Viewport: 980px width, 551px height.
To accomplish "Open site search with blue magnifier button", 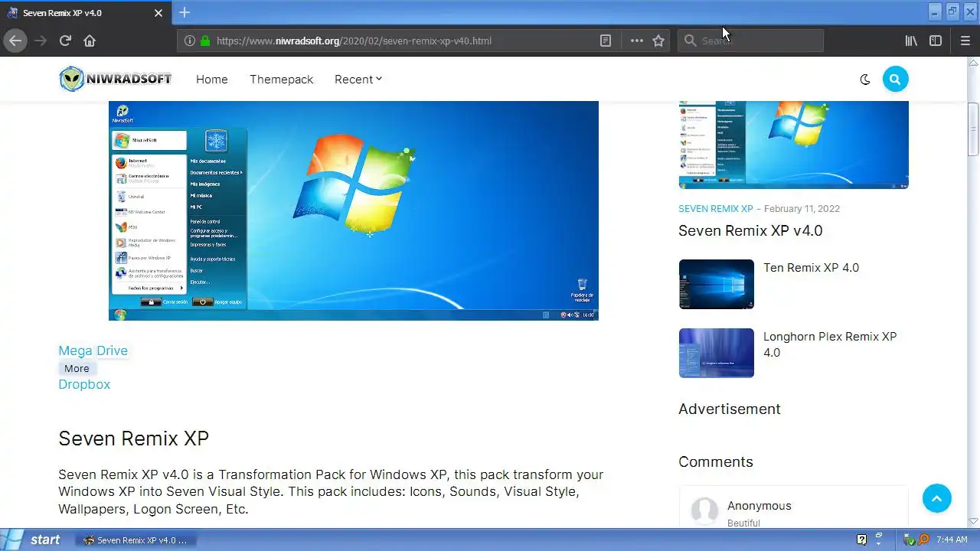I will pos(895,79).
